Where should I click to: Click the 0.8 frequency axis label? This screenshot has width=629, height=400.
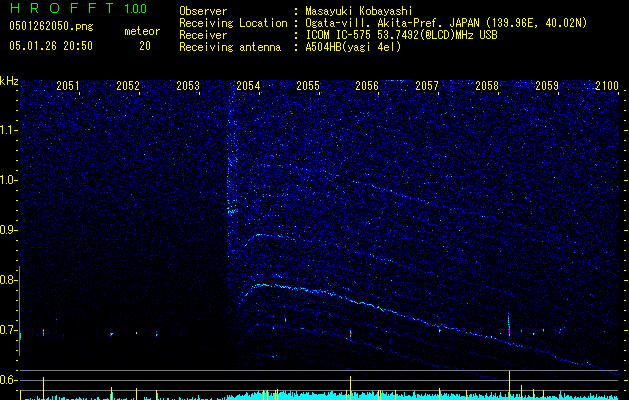pos(8,280)
